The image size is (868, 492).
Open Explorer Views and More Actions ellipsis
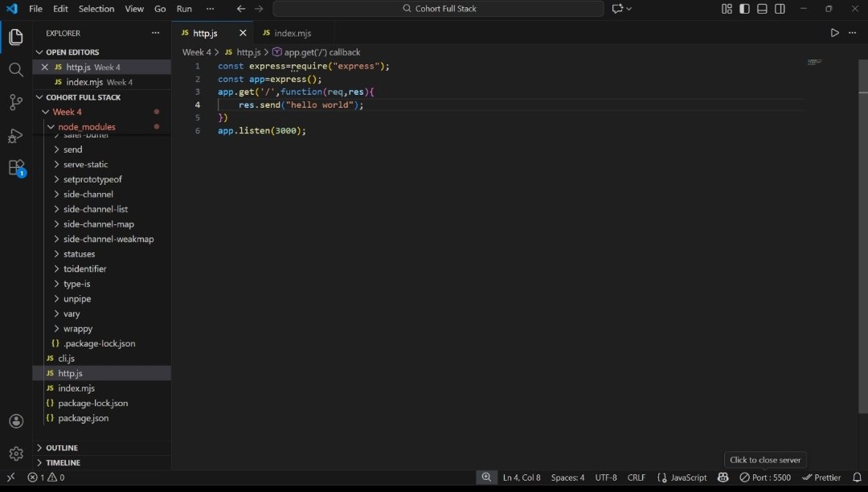156,33
